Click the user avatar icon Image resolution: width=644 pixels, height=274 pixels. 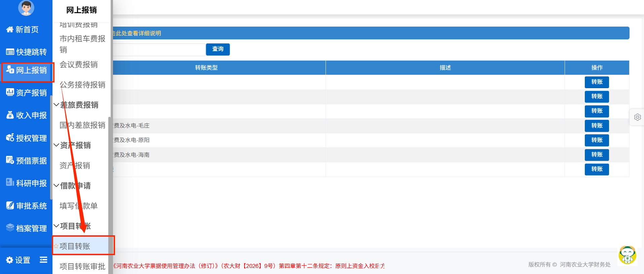point(26,7)
